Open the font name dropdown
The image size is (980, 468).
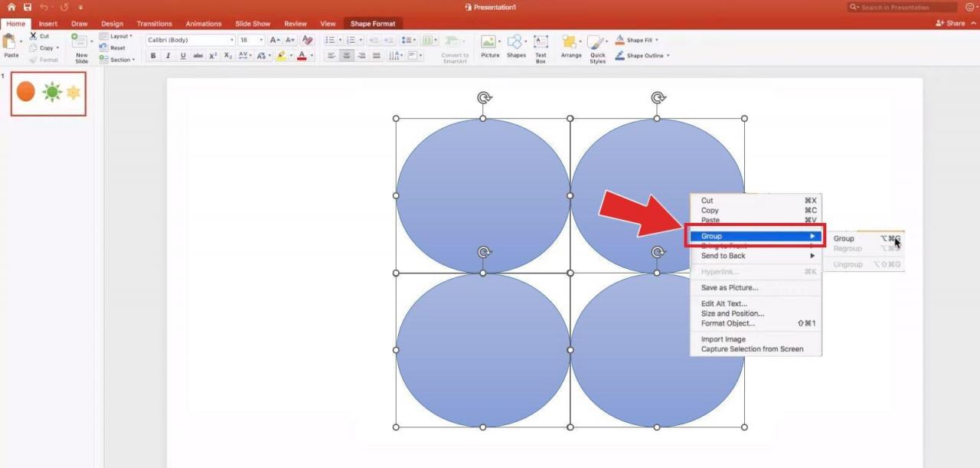tap(232, 38)
